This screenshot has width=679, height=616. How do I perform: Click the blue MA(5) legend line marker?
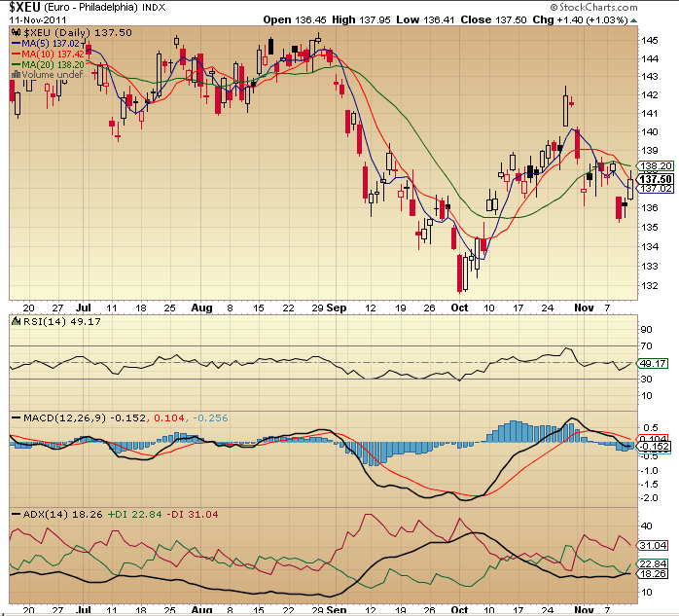pos(15,44)
